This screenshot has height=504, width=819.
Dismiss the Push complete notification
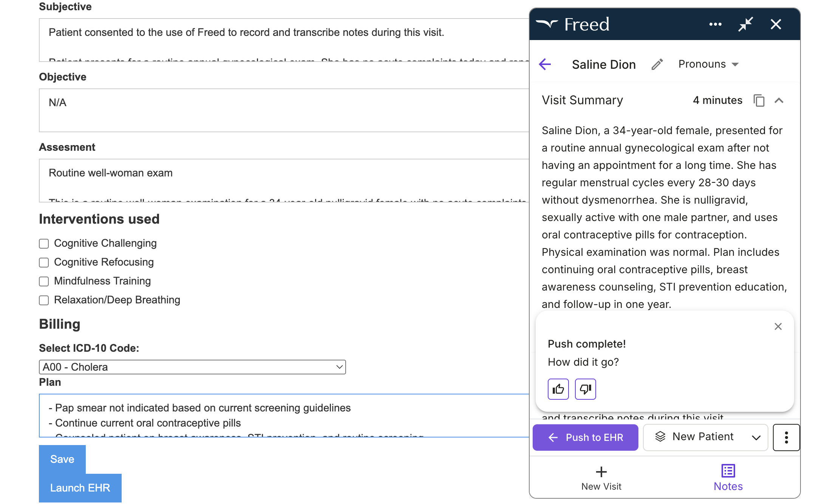coord(778,326)
